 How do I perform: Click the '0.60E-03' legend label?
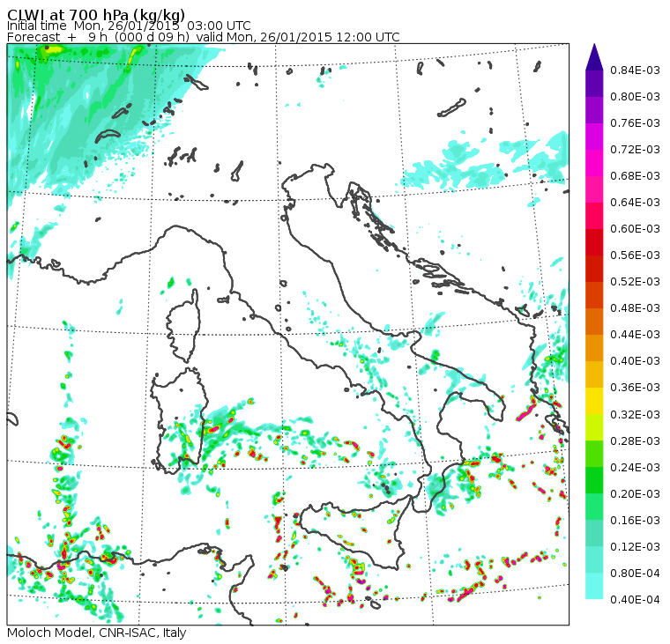(x=635, y=229)
